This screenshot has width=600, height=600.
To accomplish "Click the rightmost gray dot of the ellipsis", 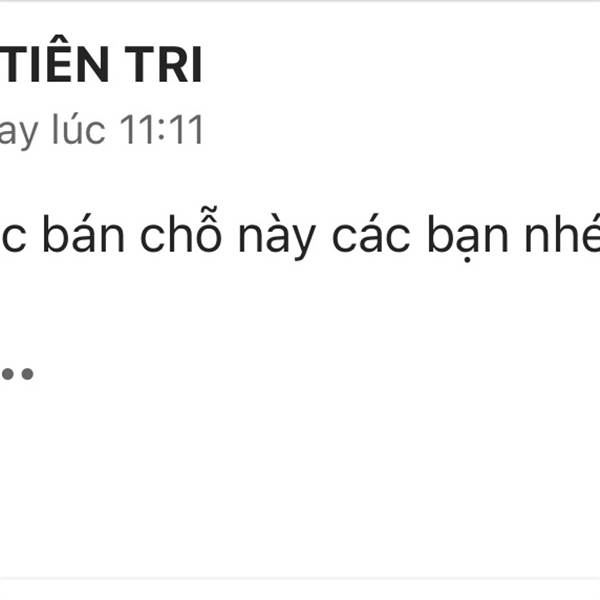I will point(27,373).
